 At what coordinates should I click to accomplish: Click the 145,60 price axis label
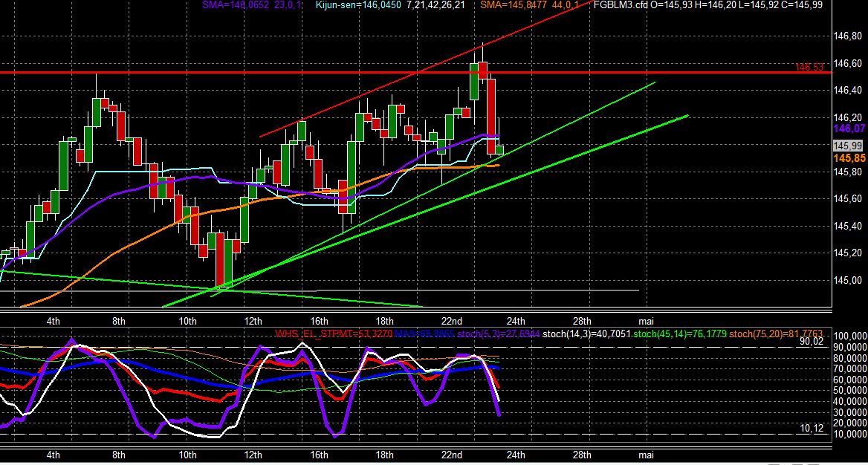tap(847, 199)
